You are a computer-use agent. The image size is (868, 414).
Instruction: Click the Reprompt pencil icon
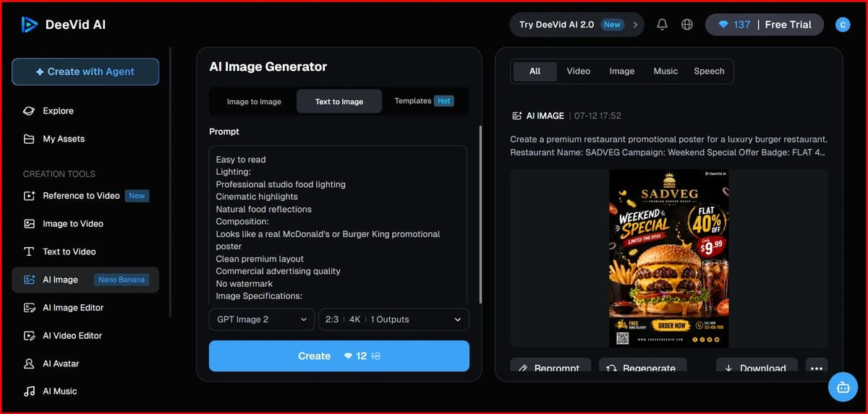[x=523, y=368]
